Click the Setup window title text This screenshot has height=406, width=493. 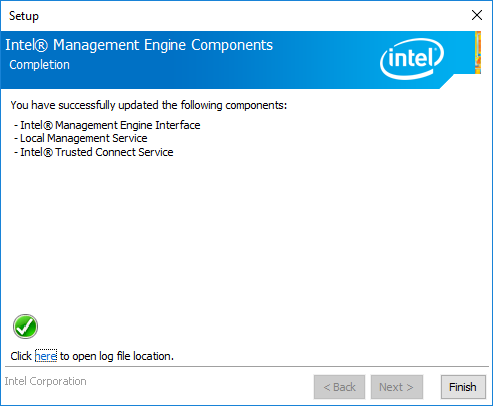pyautogui.click(x=24, y=16)
